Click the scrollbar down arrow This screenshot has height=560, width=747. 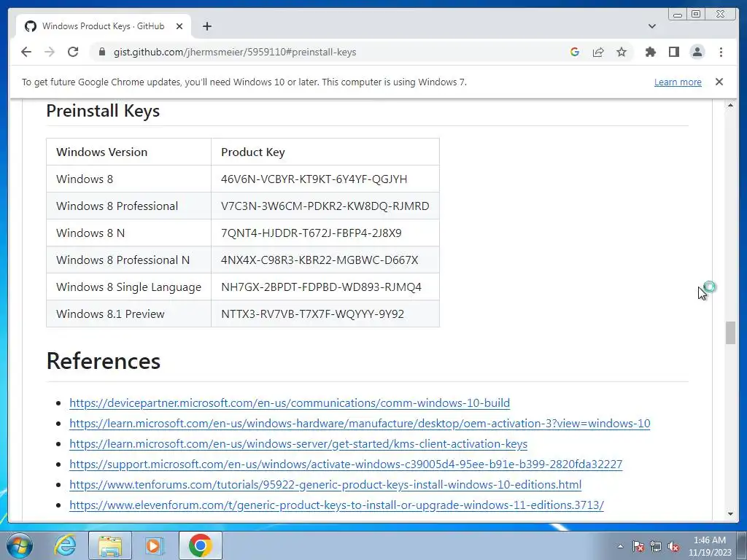730,514
